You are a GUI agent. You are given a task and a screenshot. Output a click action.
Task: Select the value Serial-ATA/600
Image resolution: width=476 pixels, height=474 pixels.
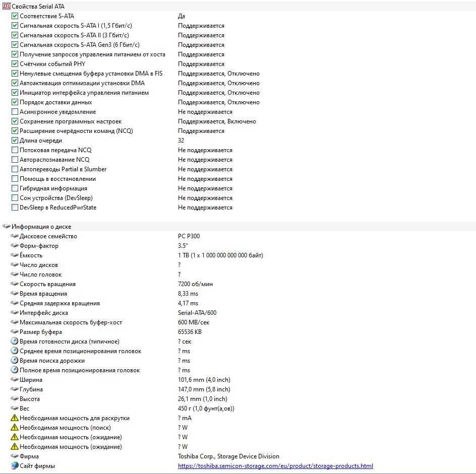197,313
